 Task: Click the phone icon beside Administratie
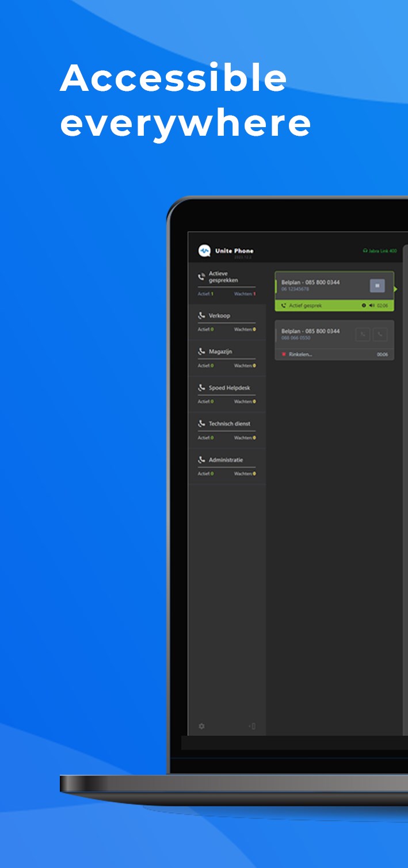coord(201,460)
